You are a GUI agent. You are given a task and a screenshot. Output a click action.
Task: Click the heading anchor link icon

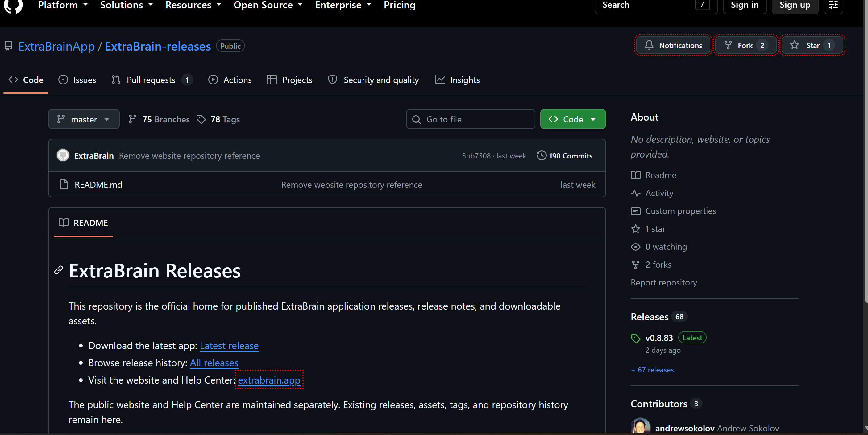click(59, 270)
